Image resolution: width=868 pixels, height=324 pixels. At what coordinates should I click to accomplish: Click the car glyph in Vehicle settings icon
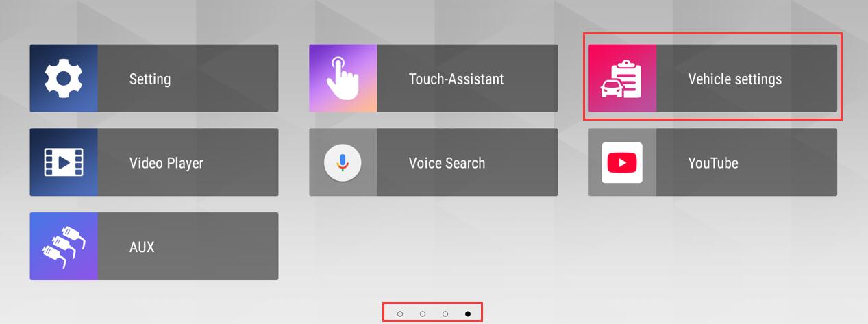(611, 88)
